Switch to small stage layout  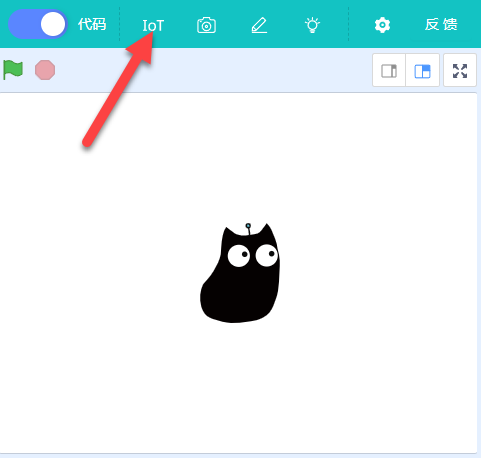pos(389,70)
